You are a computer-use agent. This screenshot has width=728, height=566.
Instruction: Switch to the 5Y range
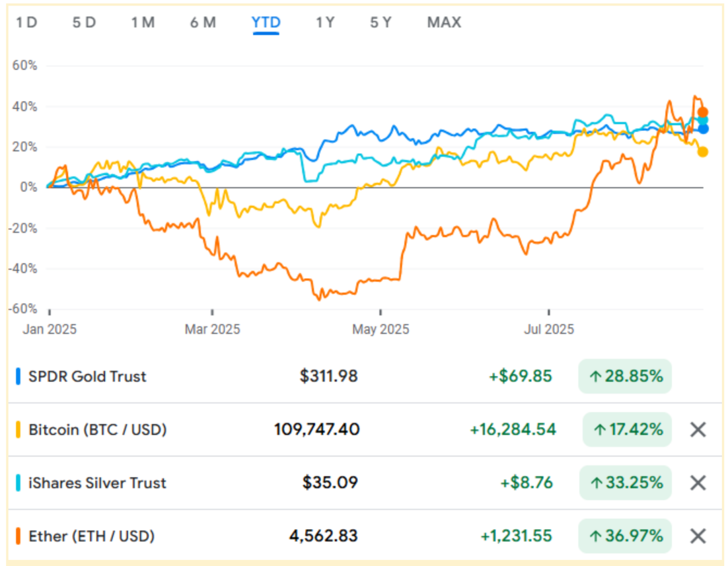tap(380, 22)
